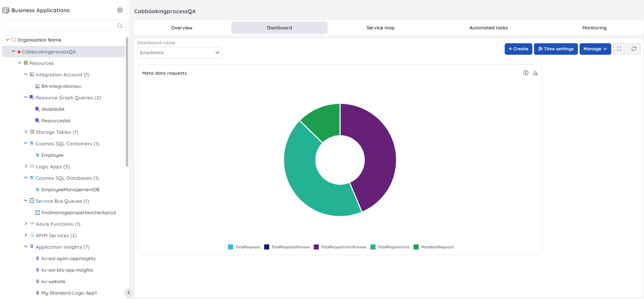Enter fullscreen dashboard view
Viewport: 644px width, 299px height.
coord(619,49)
